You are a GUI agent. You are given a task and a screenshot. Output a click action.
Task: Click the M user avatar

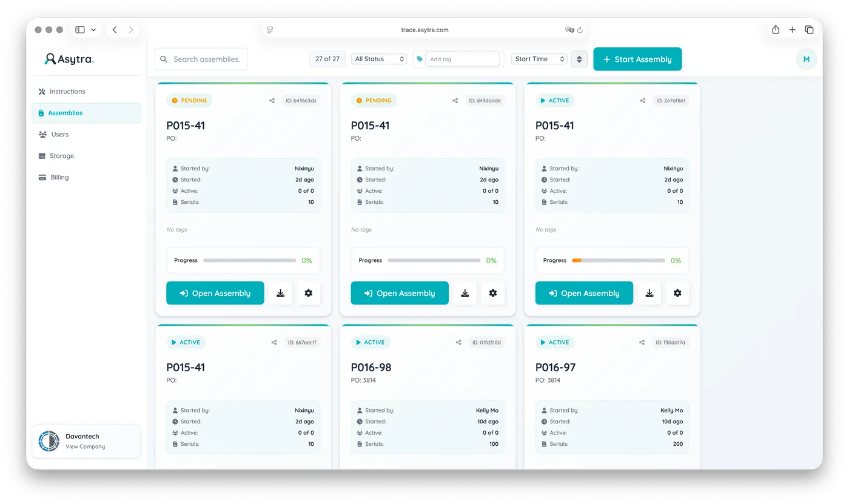click(x=806, y=59)
